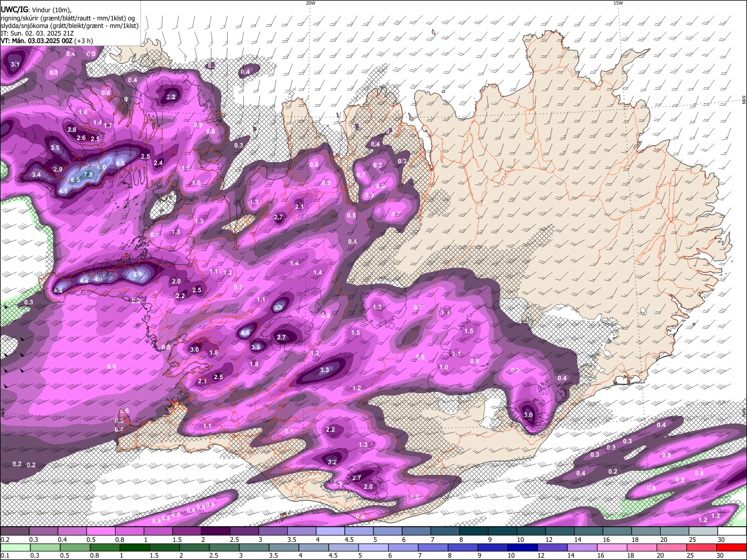This screenshot has width=747, height=560.
Task: Click the '6.5' value on the map
Action: click(75, 180)
